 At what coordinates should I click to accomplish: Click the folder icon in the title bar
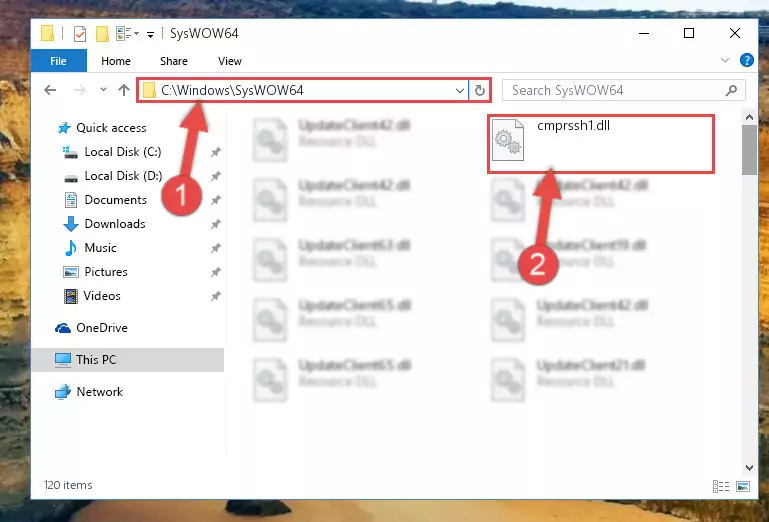point(47,33)
